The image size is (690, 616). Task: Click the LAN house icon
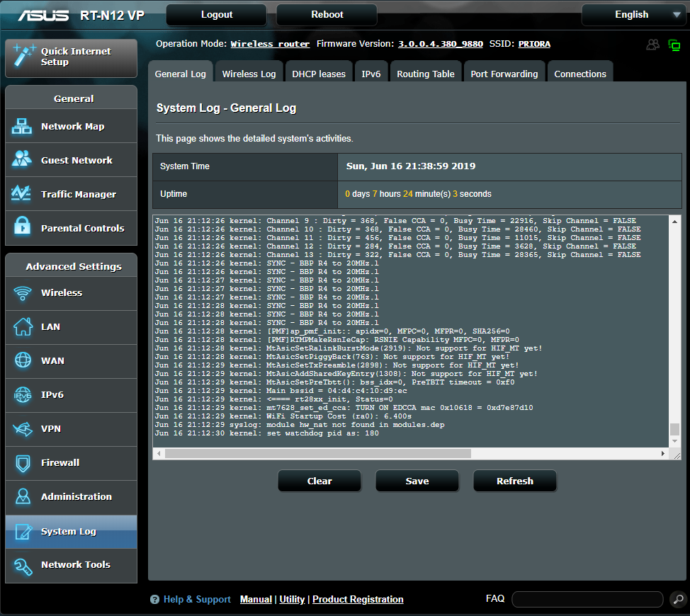click(x=23, y=326)
